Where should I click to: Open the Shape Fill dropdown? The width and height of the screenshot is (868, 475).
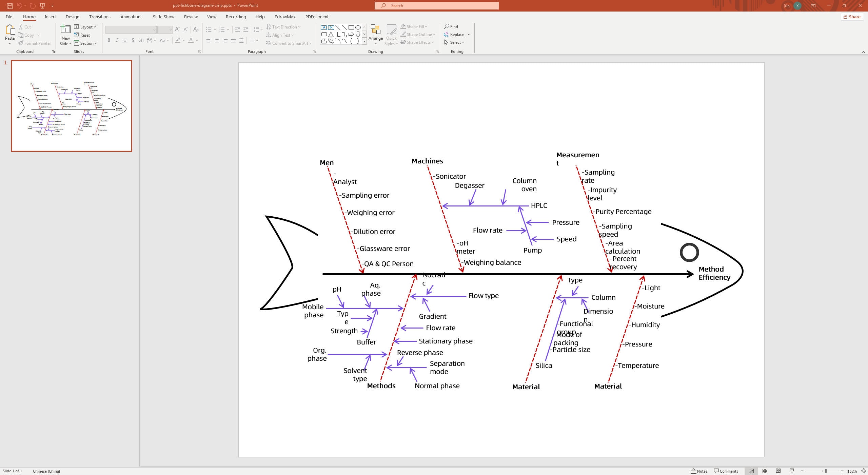coord(414,26)
